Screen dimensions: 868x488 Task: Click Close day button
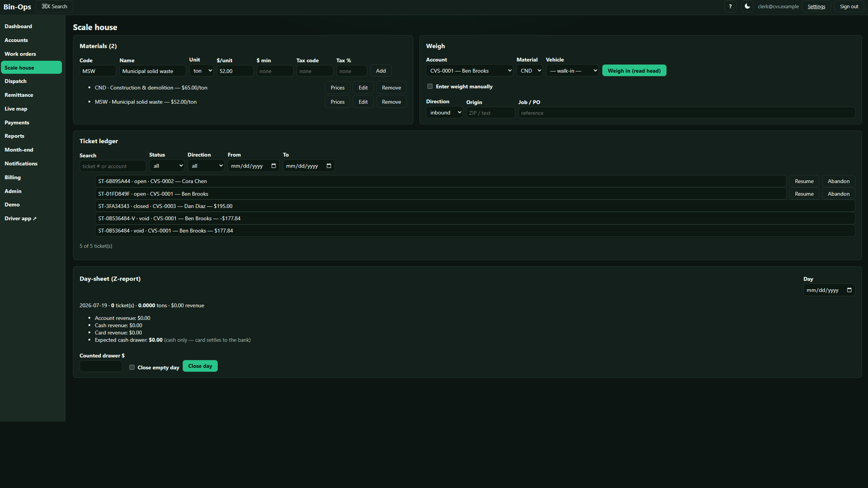click(x=200, y=366)
